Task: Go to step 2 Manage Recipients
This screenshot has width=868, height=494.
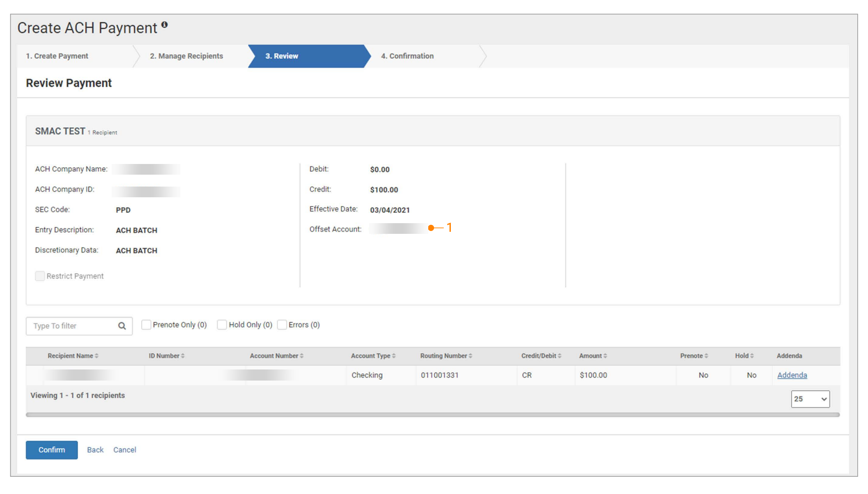Action: click(x=186, y=56)
